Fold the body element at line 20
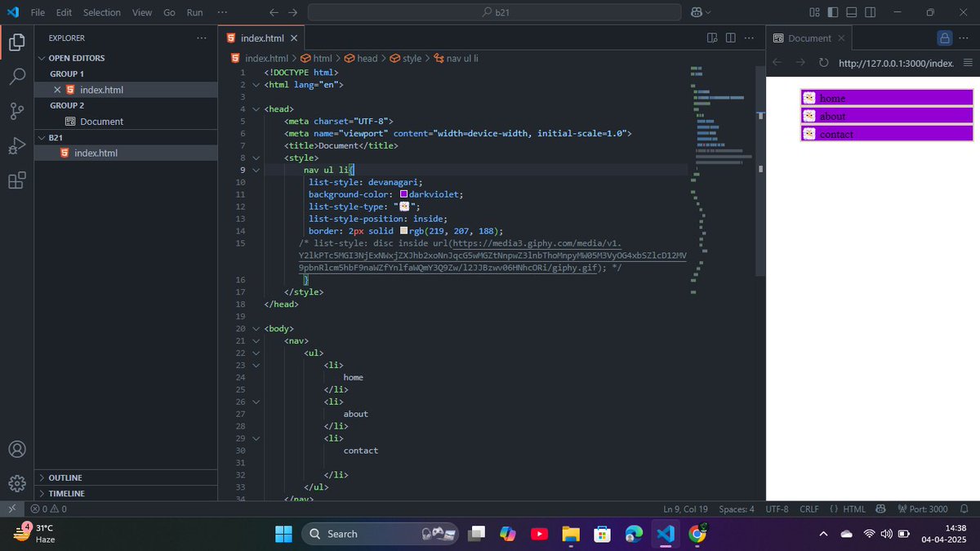Viewport: 980px width, 551px height. coord(256,329)
